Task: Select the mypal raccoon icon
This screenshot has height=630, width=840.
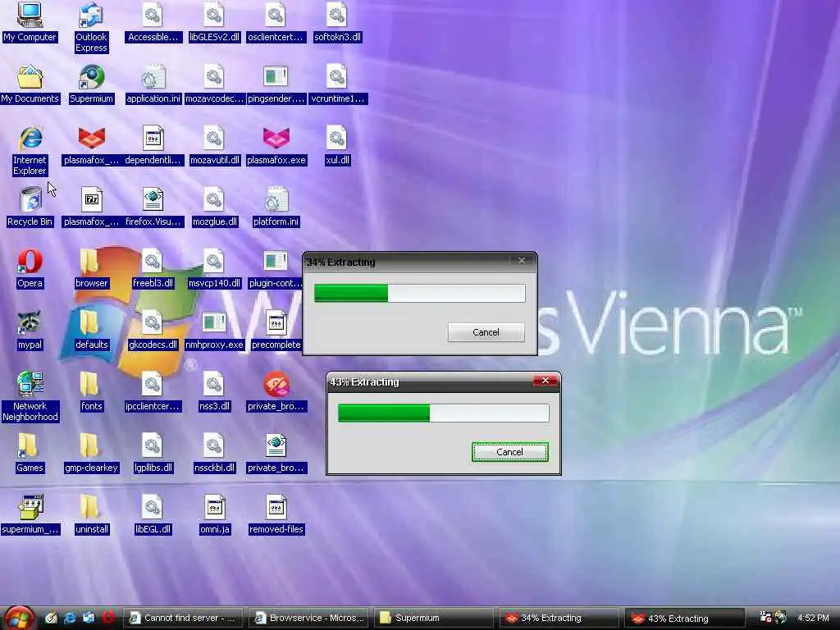Action: [30, 323]
